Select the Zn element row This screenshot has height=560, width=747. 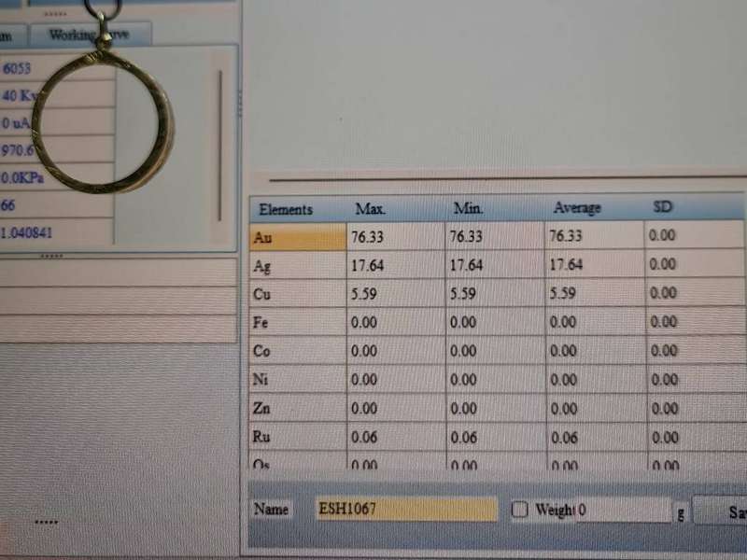297,409
